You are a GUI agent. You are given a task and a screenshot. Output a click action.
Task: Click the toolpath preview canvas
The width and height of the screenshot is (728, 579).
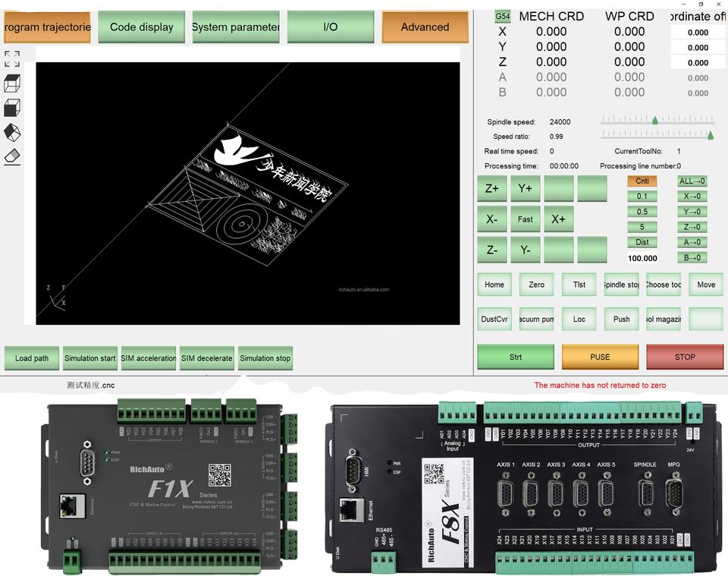(248, 194)
